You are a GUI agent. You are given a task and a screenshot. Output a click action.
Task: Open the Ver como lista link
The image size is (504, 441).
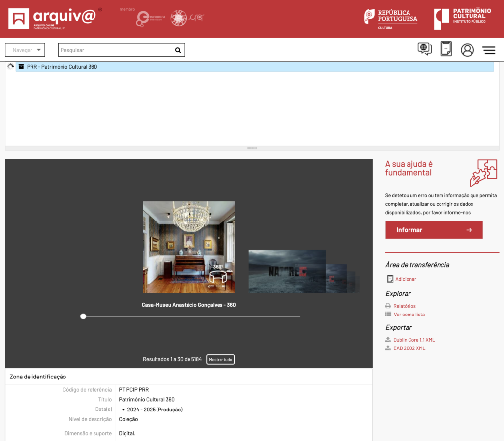409,315
